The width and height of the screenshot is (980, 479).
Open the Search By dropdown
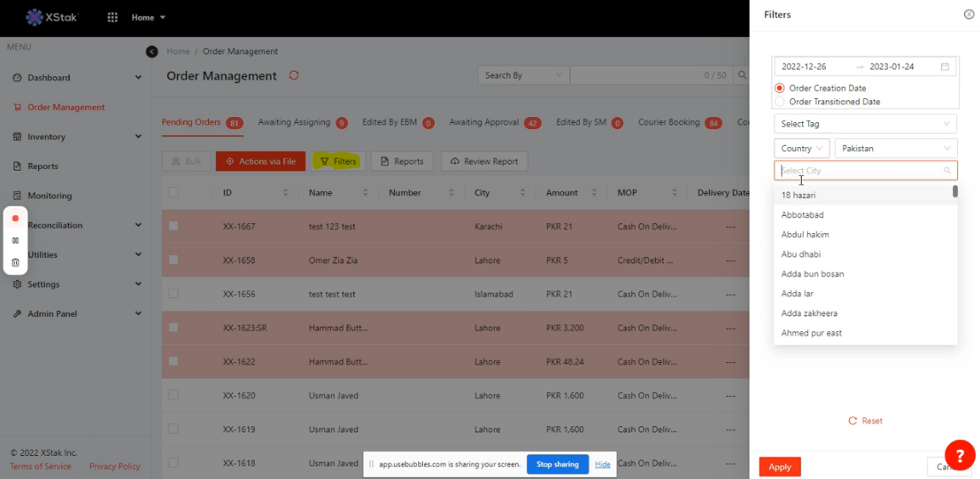click(x=523, y=75)
